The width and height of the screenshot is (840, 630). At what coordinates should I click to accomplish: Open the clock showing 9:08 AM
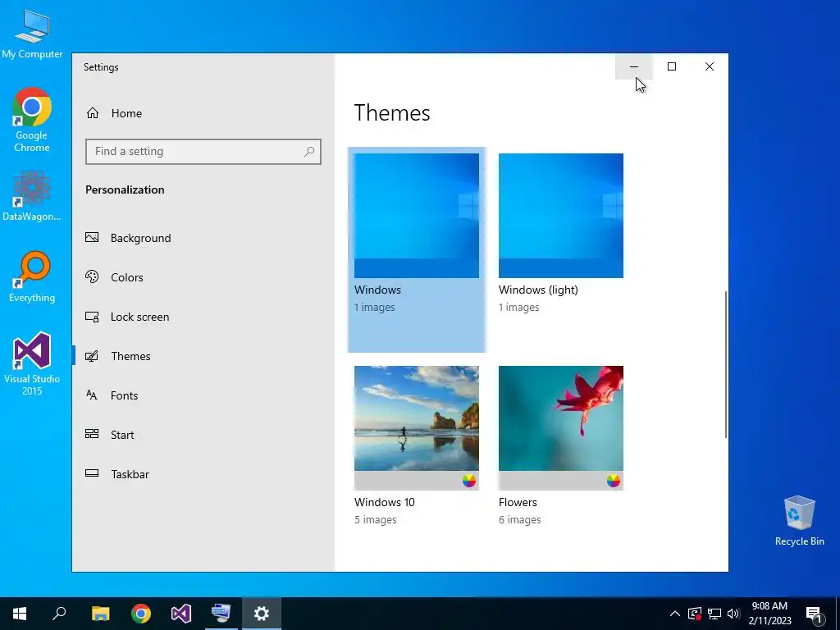tap(769, 614)
